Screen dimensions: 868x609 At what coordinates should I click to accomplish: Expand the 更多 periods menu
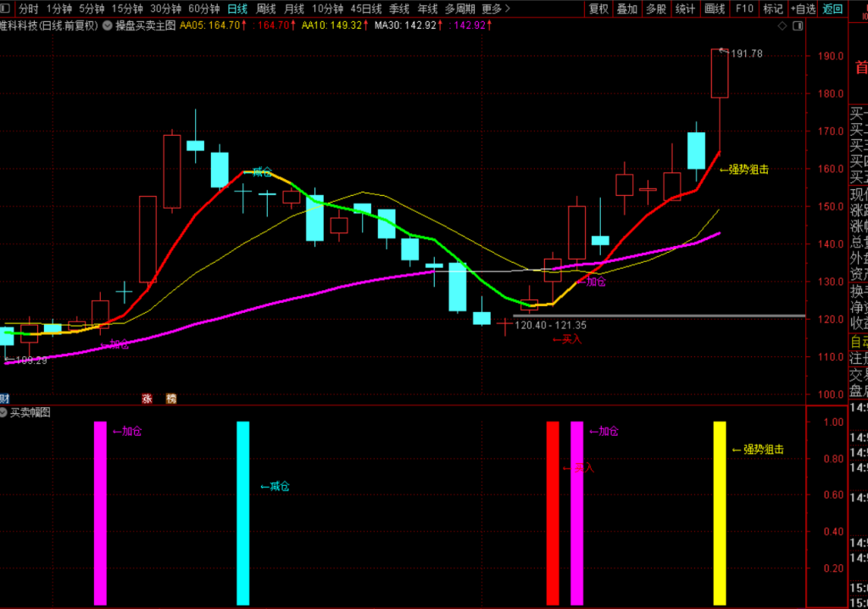(495, 8)
